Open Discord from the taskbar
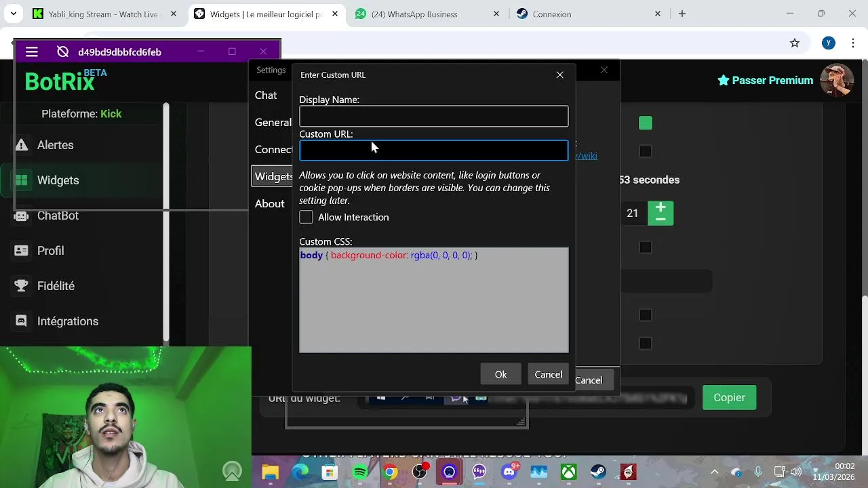868x488 pixels. [x=509, y=472]
